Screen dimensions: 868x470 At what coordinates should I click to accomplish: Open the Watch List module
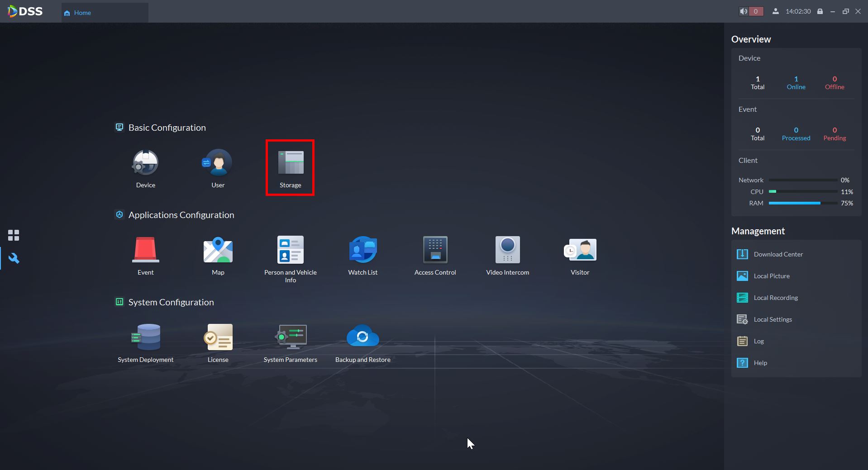(x=362, y=250)
